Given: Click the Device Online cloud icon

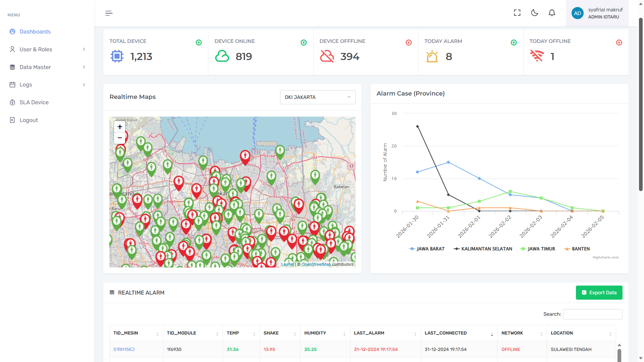Looking at the screenshot, I should pos(222,56).
